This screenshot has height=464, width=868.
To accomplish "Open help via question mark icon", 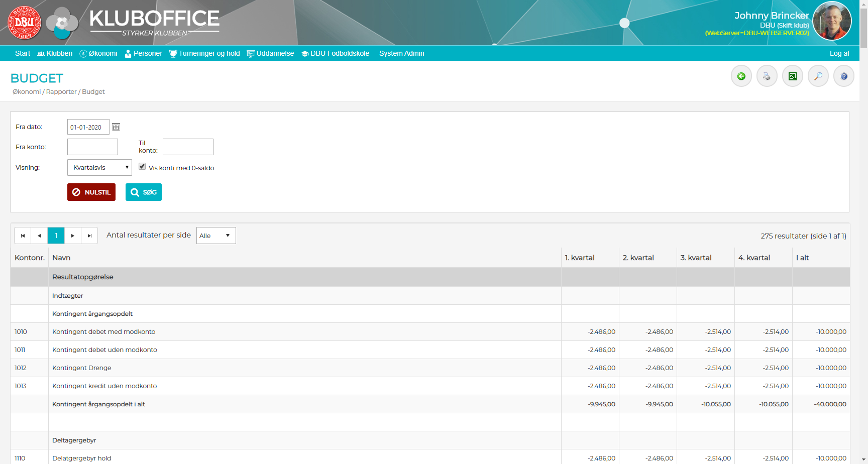I will click(843, 76).
